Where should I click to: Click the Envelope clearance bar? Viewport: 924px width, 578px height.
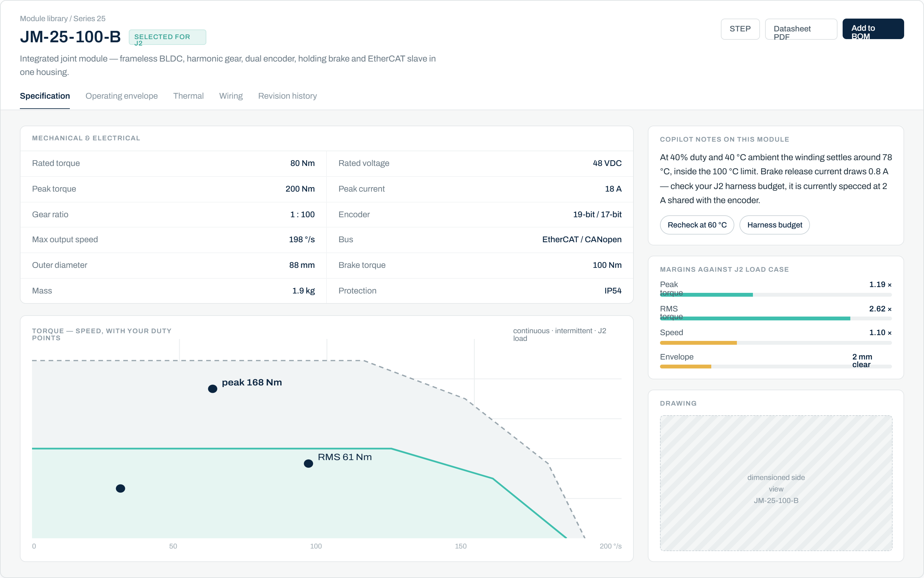775,367
